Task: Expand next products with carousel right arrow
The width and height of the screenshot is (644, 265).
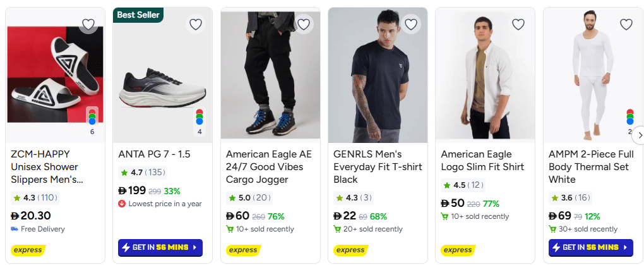Action: point(639,135)
